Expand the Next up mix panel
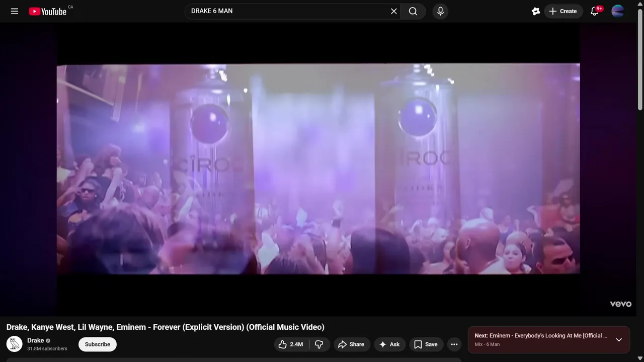The image size is (644, 362). click(619, 340)
